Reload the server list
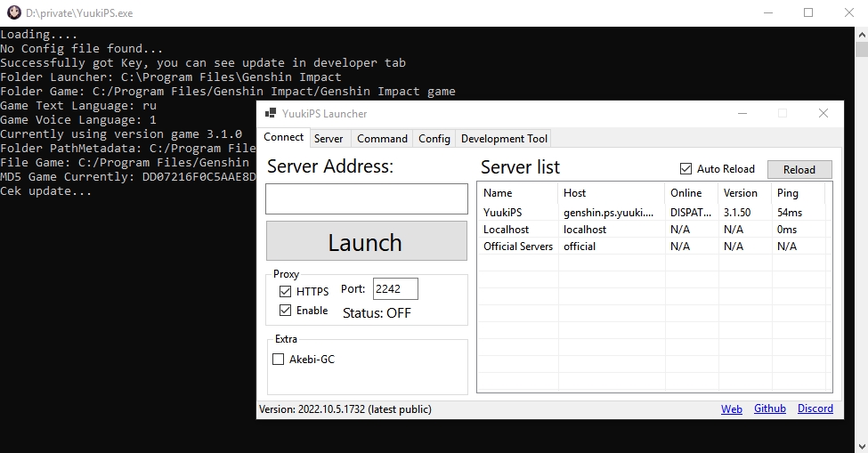868x453 pixels. (x=799, y=170)
